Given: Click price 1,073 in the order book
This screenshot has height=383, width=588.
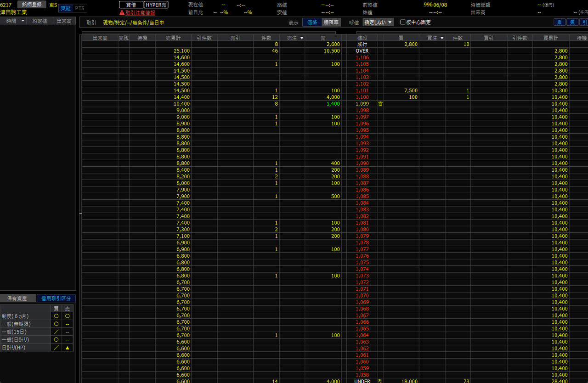Looking at the screenshot, I should point(362,276).
